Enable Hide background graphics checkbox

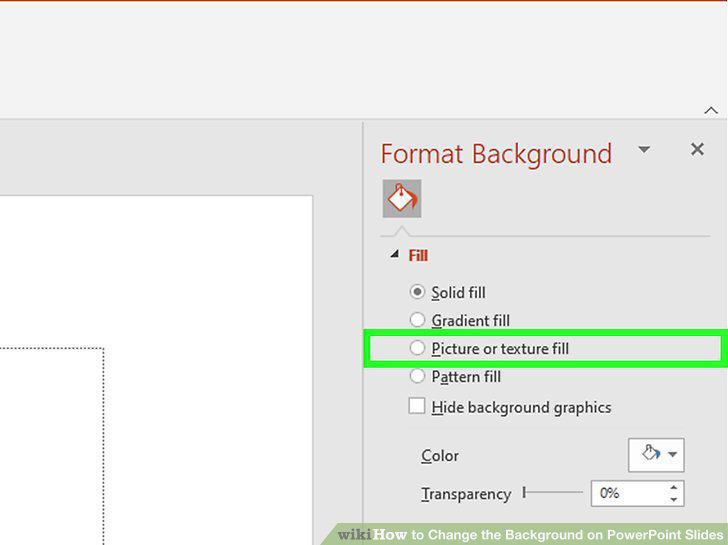click(x=416, y=406)
